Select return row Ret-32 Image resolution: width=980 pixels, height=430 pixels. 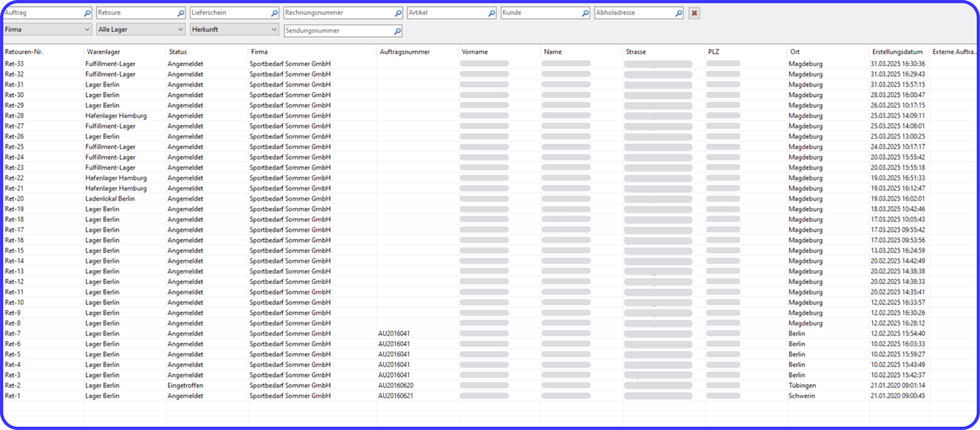[x=490, y=73]
